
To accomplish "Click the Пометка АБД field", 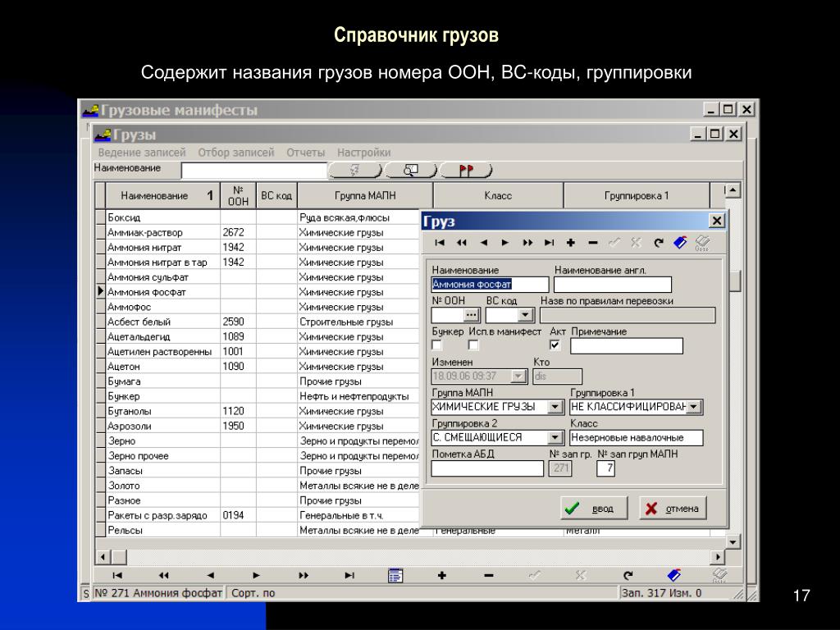I will tap(487, 468).
